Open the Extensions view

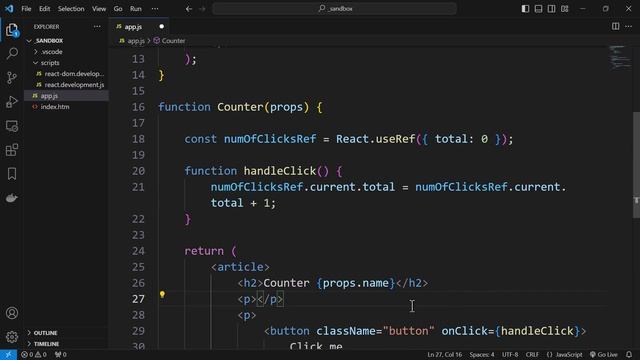pyautogui.click(x=12, y=150)
